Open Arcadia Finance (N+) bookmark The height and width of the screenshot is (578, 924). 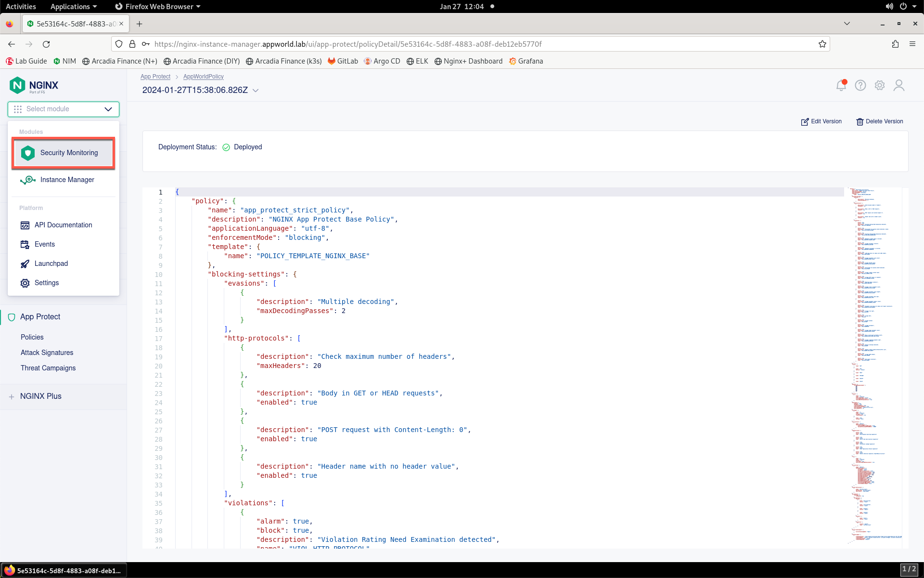click(x=119, y=61)
